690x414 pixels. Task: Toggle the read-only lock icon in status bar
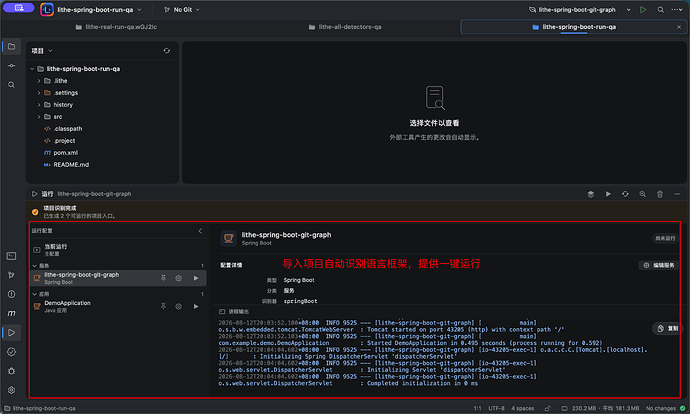click(x=547, y=408)
